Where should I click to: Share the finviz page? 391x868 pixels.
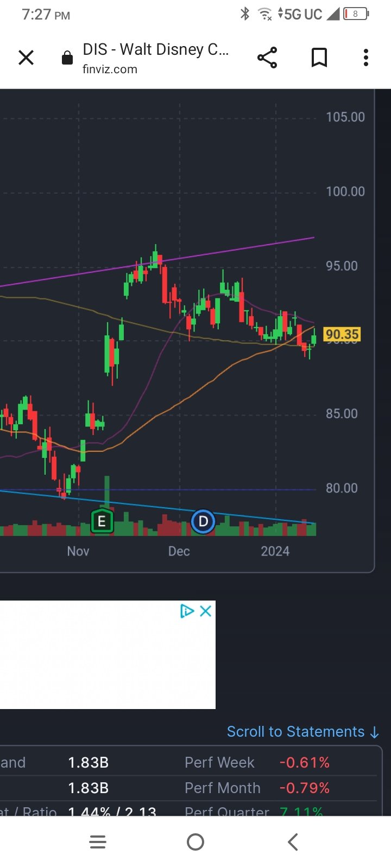point(267,58)
